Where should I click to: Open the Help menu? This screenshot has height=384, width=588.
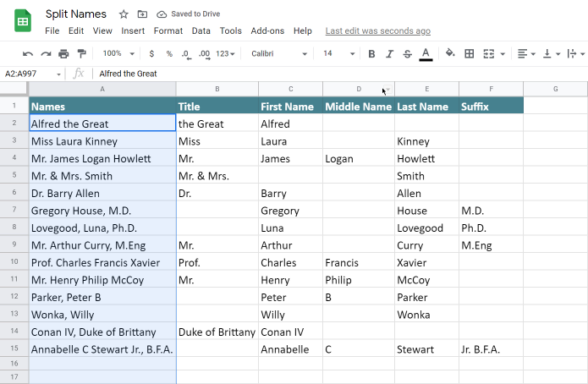point(303,30)
